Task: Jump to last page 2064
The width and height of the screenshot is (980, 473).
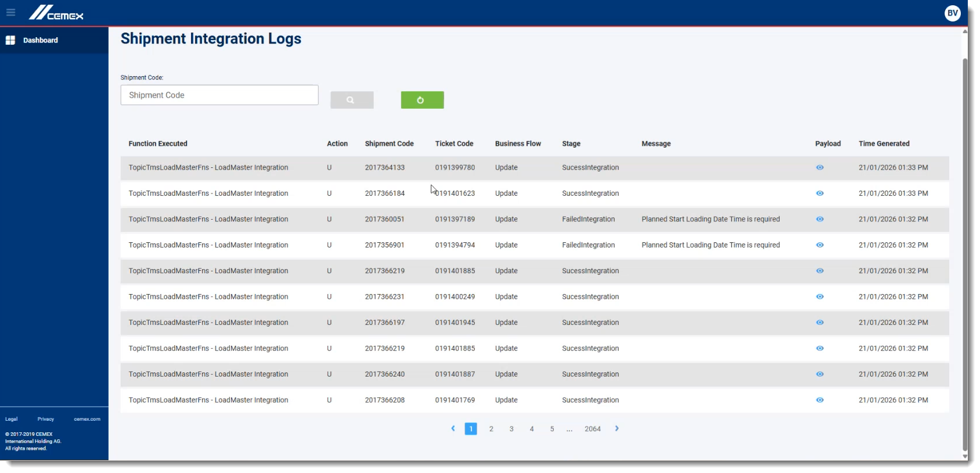Action: tap(593, 429)
